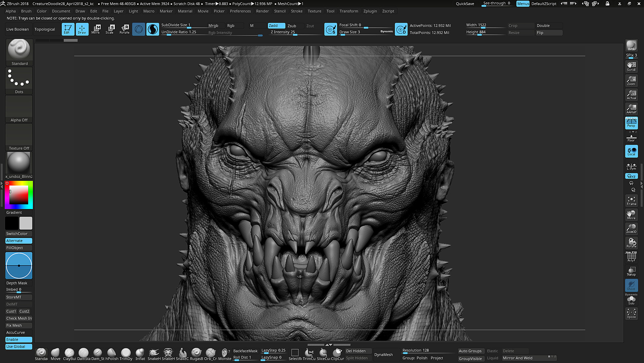Screen dimensions: 644x363
Task: Toggle L.Sym local symmetry
Action: coord(631,166)
